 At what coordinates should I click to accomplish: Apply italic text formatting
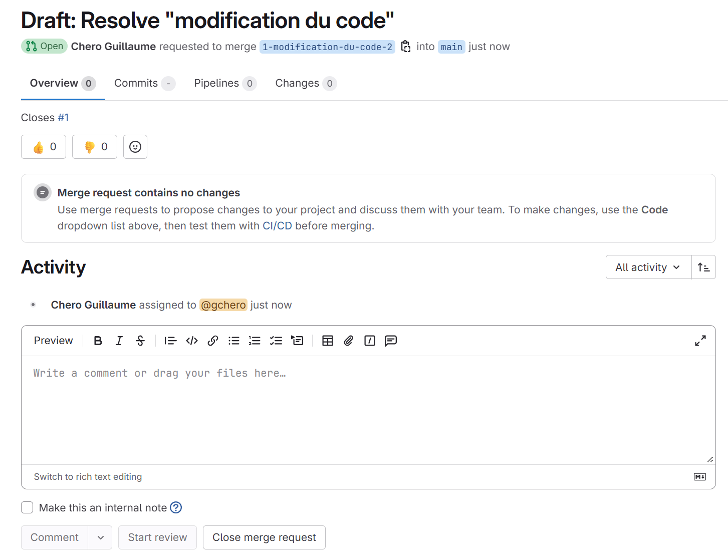point(119,341)
